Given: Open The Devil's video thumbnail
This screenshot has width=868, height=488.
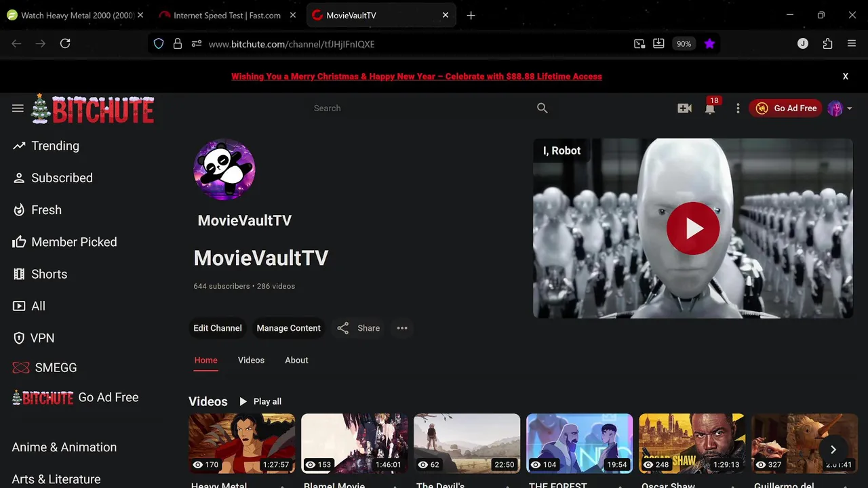Looking at the screenshot, I should click(467, 443).
